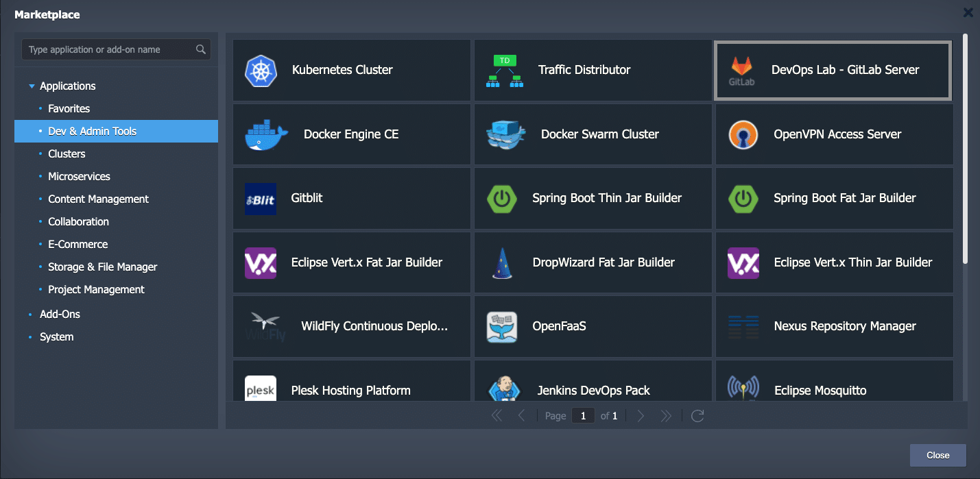Click the Eclipse Vert.x Thin Jar Builder title
The width and height of the screenshot is (980, 479).
(853, 262)
